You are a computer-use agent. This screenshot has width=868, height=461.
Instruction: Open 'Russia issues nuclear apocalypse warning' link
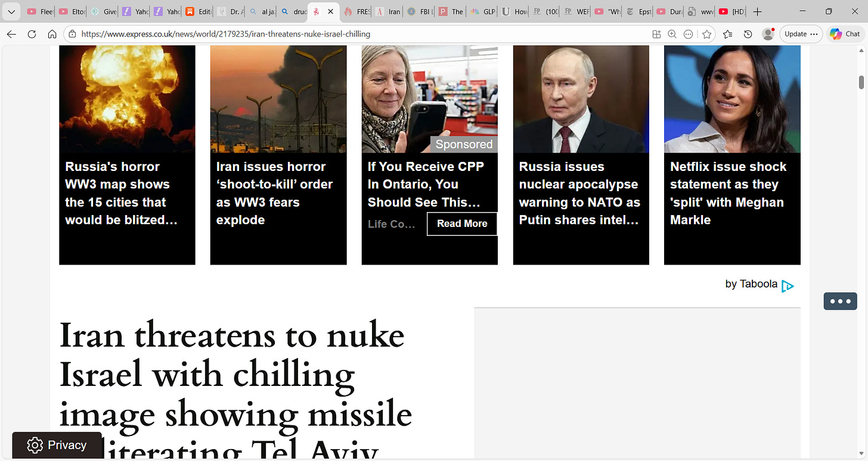point(579,193)
